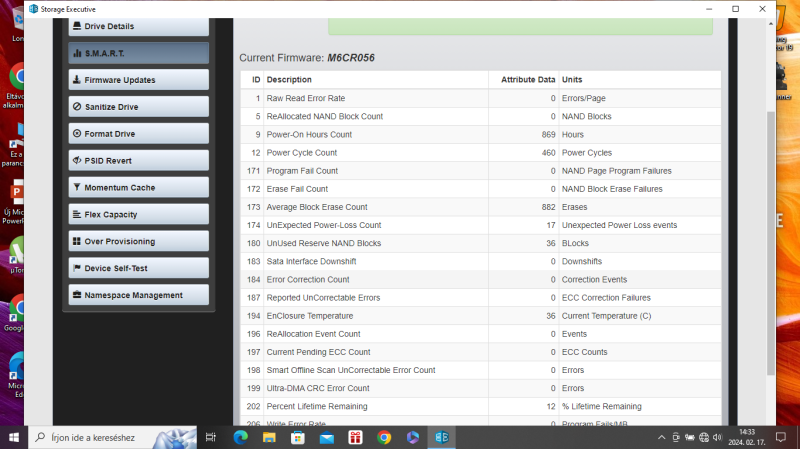Open the Drive Details section
The image size is (800, 449).
pos(138,26)
